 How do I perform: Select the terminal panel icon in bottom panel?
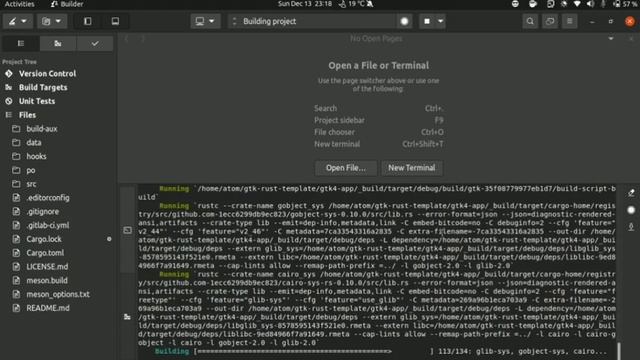pyautogui.click(x=127, y=230)
